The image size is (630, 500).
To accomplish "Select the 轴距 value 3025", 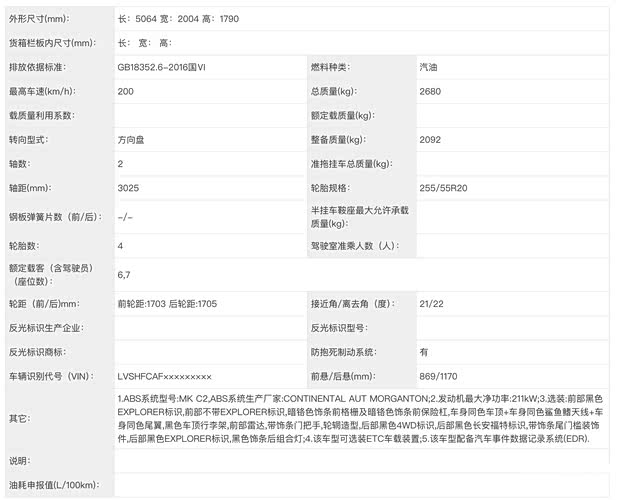I will tap(128, 187).
